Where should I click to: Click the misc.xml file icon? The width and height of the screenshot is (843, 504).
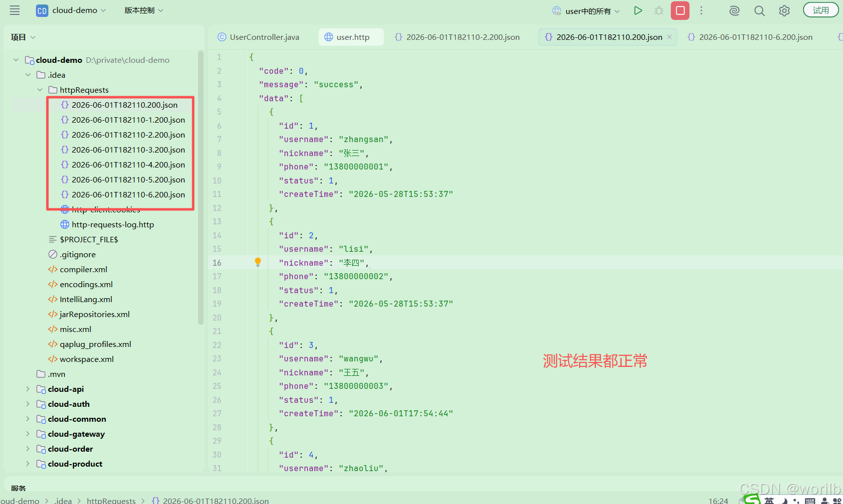pos(53,329)
